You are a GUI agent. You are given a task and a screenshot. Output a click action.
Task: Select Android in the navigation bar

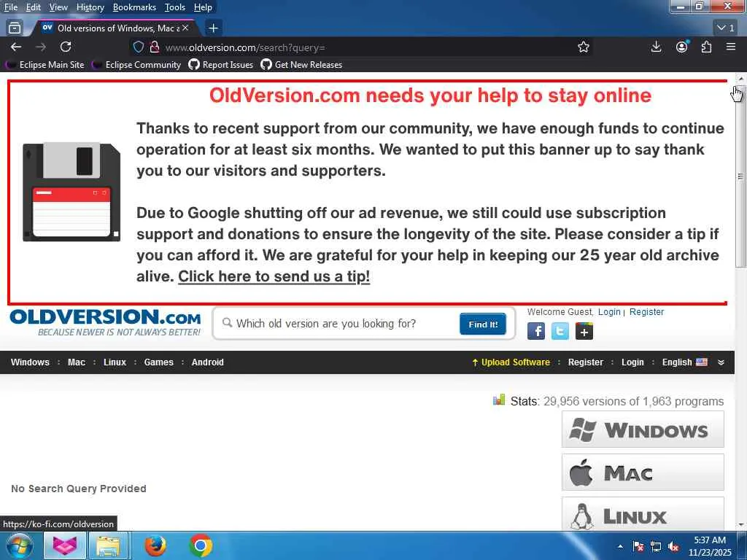tap(207, 362)
